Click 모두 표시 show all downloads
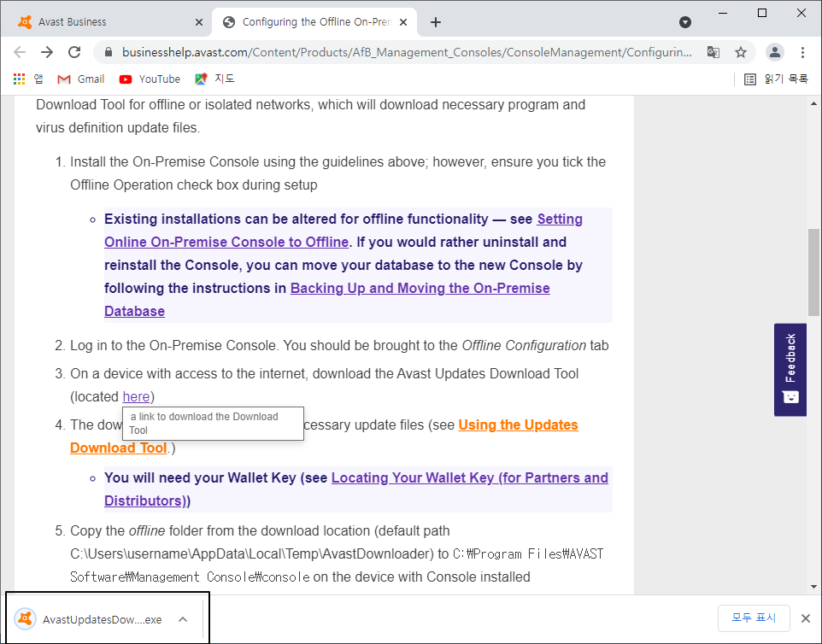 [x=754, y=618]
